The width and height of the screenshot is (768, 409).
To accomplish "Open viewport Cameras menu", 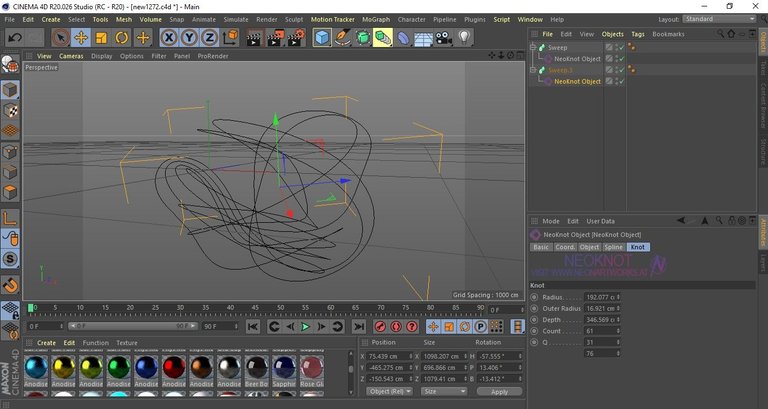I will (x=72, y=56).
